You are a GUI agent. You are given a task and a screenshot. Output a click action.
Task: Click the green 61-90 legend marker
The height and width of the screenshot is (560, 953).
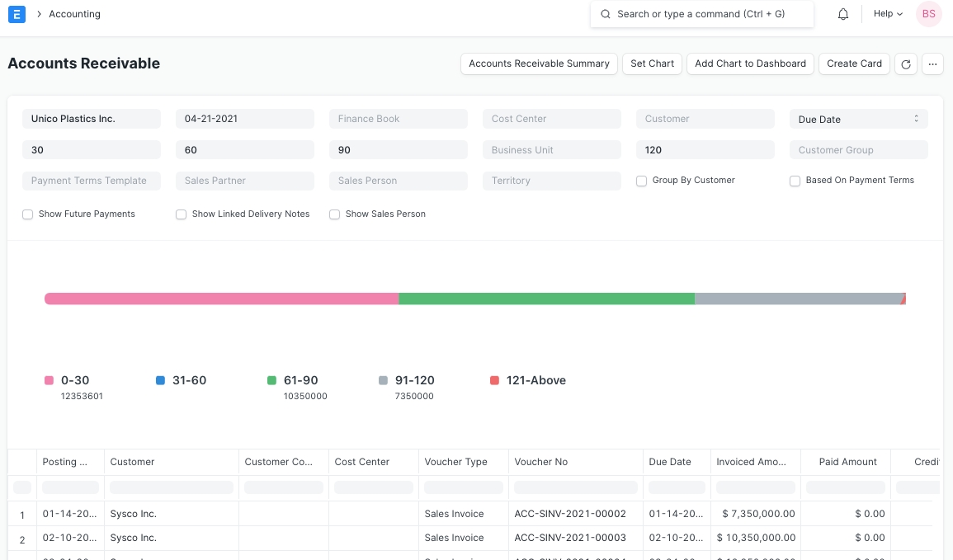click(x=271, y=380)
